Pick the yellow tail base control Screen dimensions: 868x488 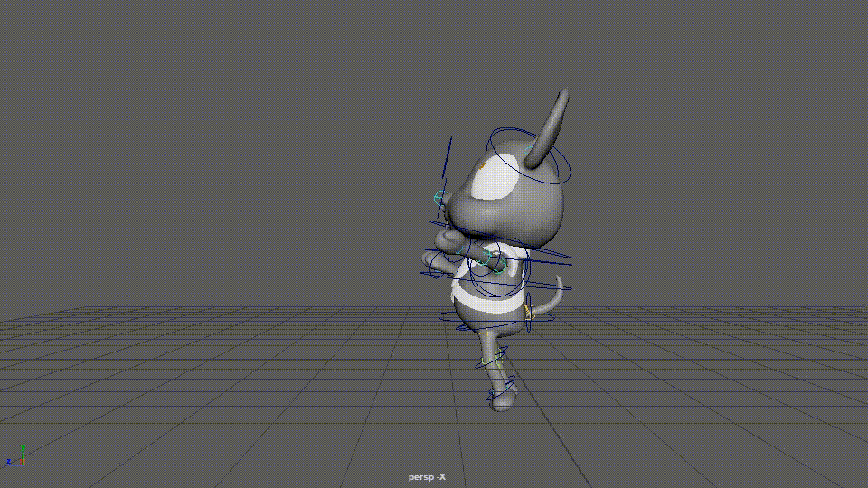click(x=528, y=312)
